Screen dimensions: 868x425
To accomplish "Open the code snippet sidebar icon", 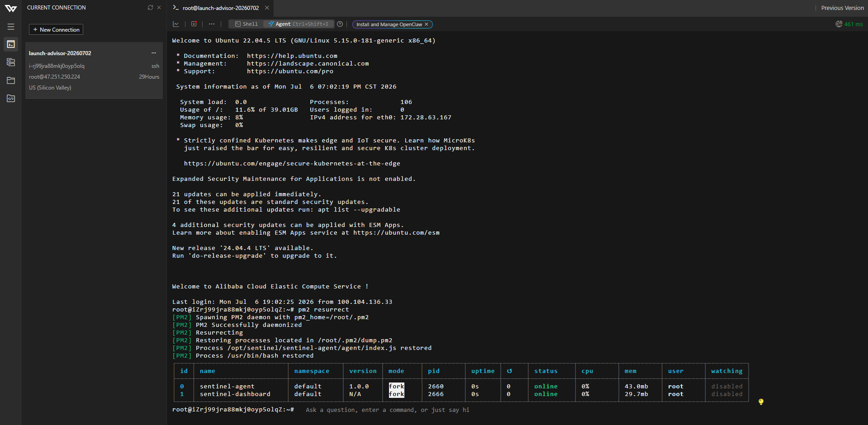I will tap(11, 99).
